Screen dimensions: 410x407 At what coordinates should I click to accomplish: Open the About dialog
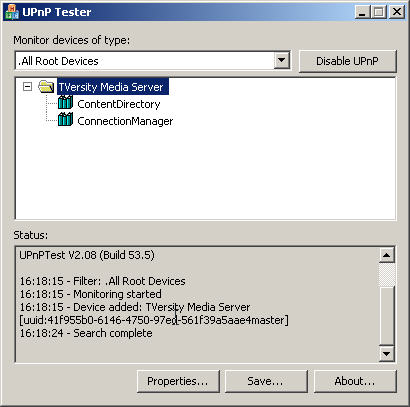click(355, 381)
